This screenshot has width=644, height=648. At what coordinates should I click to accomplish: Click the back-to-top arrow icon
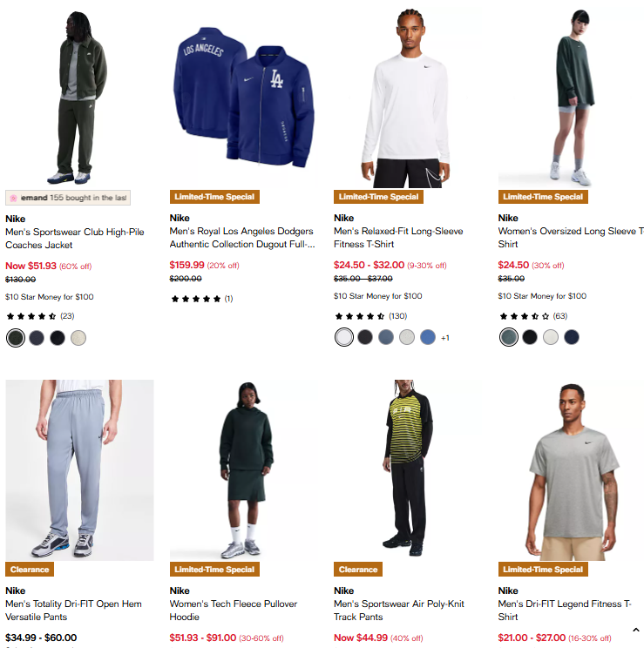636,630
